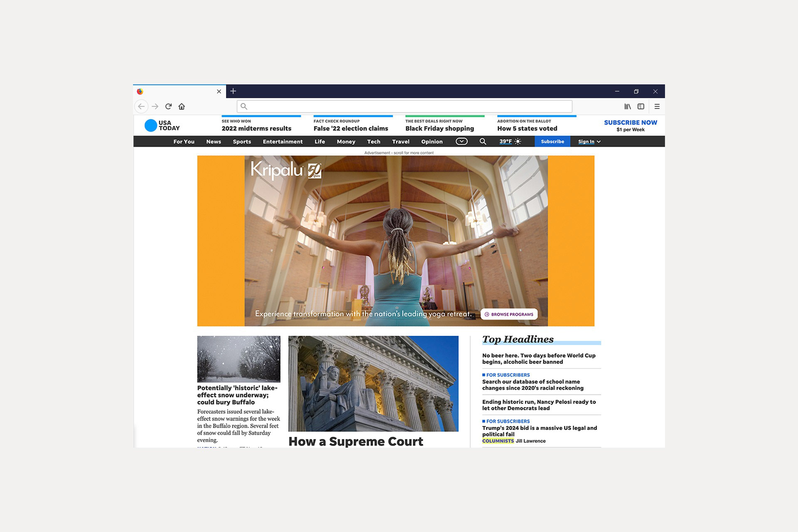
Task: Go back with the browser back arrow
Action: 141,106
